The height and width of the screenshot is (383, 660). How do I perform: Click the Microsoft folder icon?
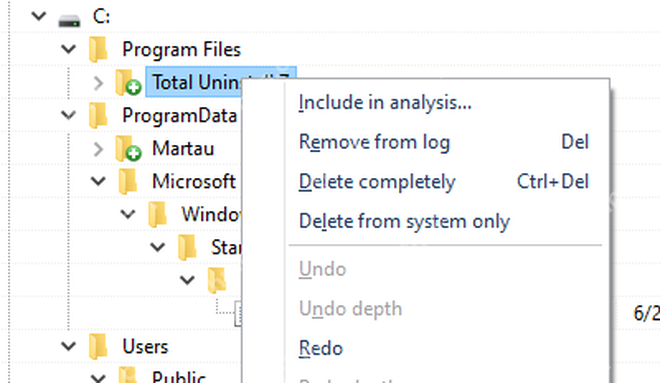tap(128, 181)
